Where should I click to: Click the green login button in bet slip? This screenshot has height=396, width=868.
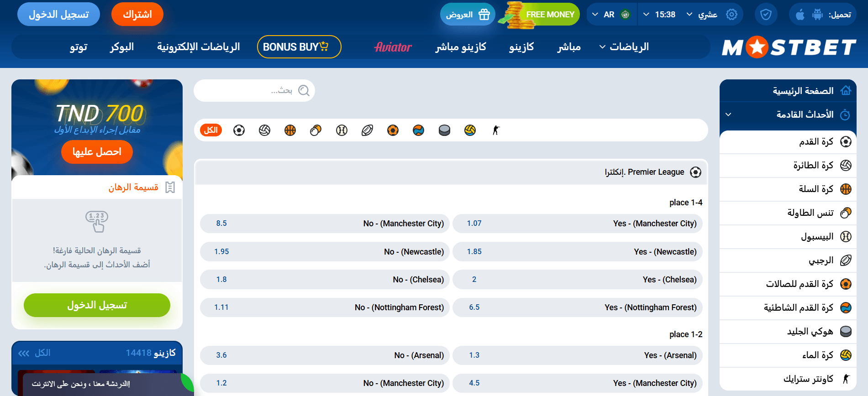click(x=97, y=305)
